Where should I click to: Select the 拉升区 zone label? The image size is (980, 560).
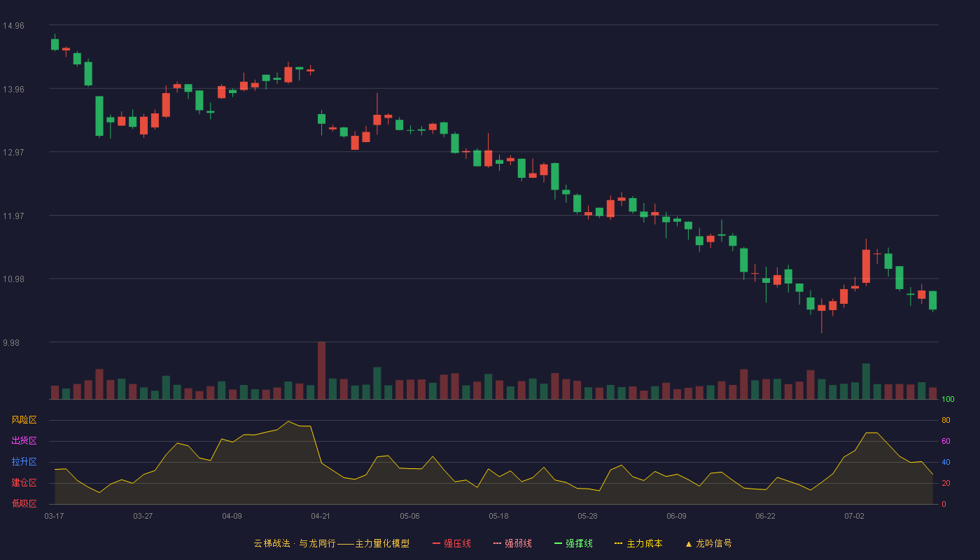pyautogui.click(x=24, y=462)
